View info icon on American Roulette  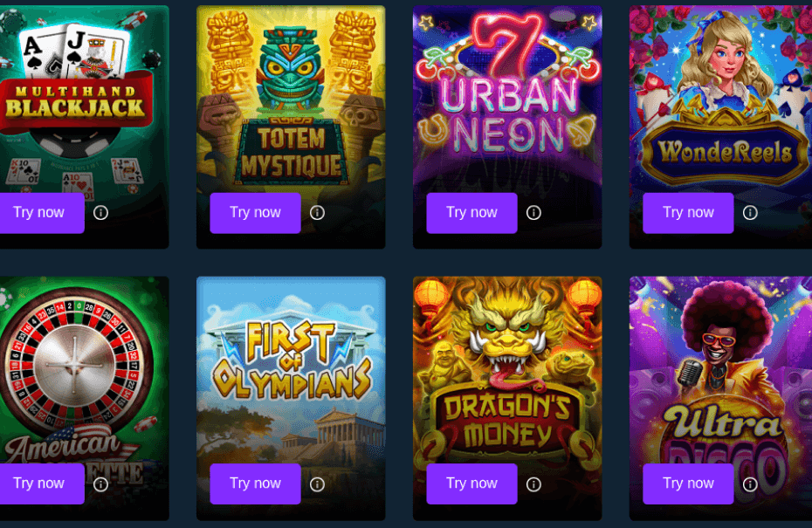[100, 484]
